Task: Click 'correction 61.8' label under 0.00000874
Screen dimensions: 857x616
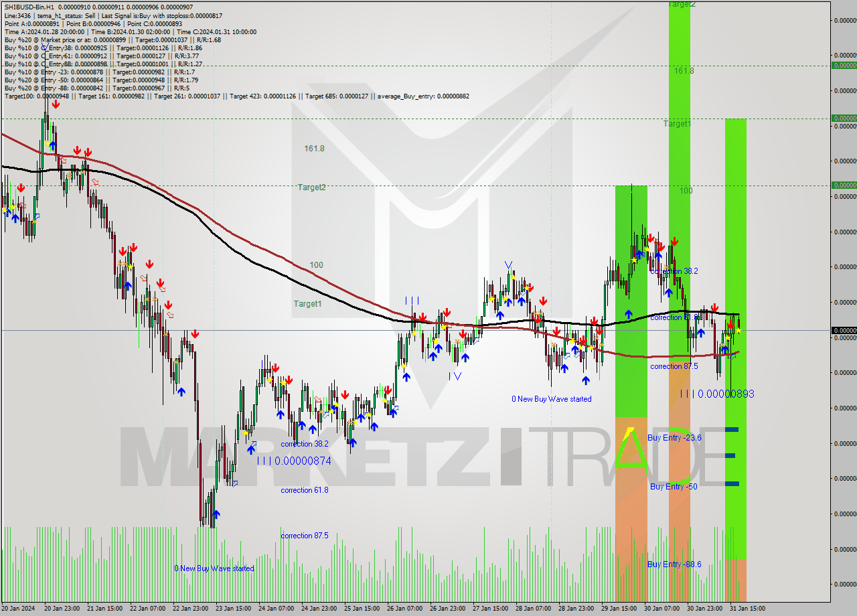Action: pyautogui.click(x=305, y=490)
